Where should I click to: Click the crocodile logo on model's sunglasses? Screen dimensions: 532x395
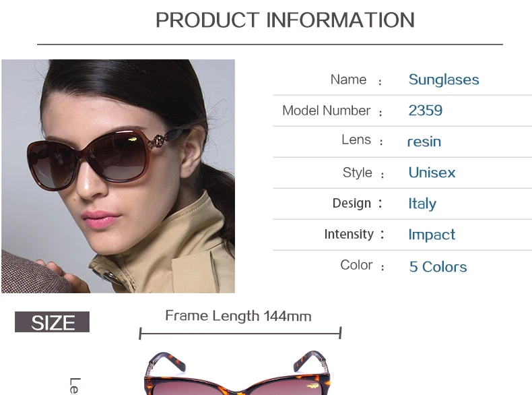click(133, 140)
